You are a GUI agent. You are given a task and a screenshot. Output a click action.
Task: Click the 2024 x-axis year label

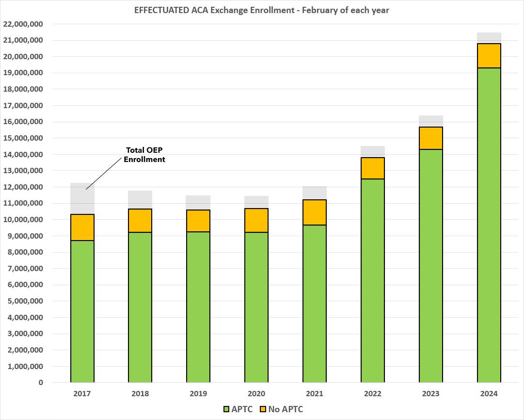(x=489, y=394)
